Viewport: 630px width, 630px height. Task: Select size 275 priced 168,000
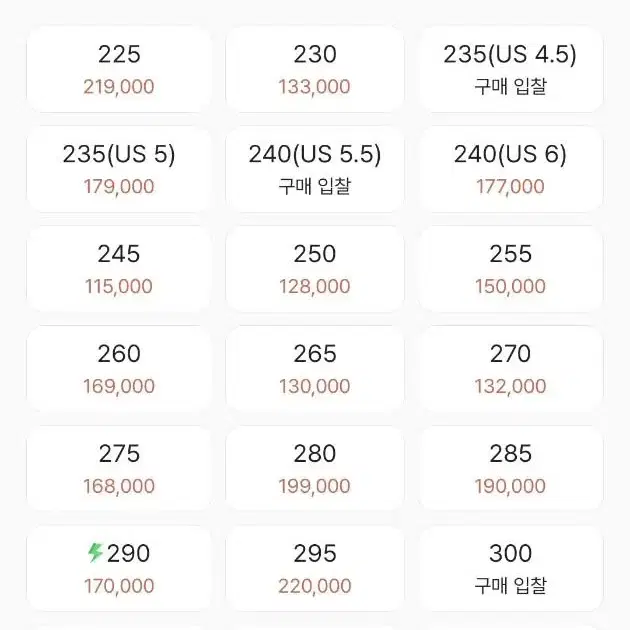pyautogui.click(x=119, y=468)
